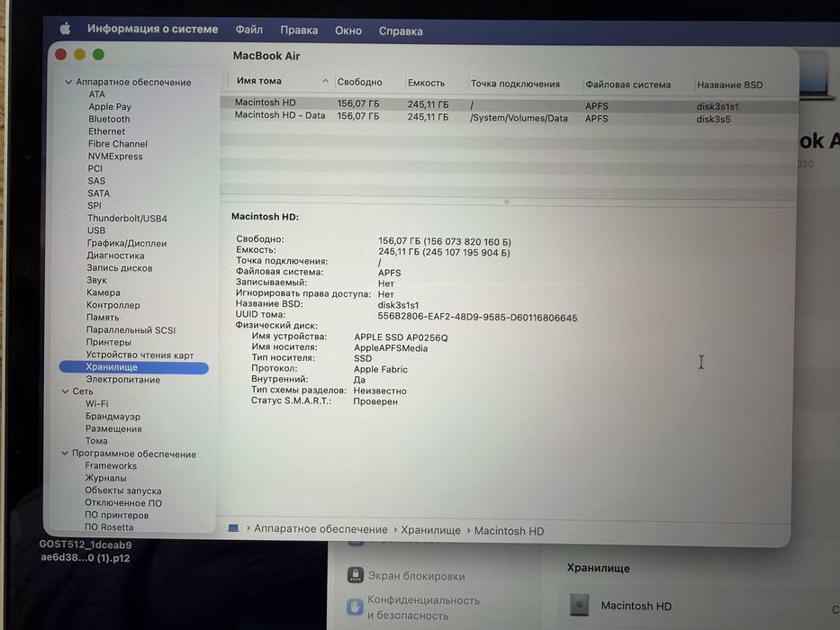The image size is (840, 630).
Task: Select Apple Pay in the sidebar
Action: pyautogui.click(x=110, y=106)
